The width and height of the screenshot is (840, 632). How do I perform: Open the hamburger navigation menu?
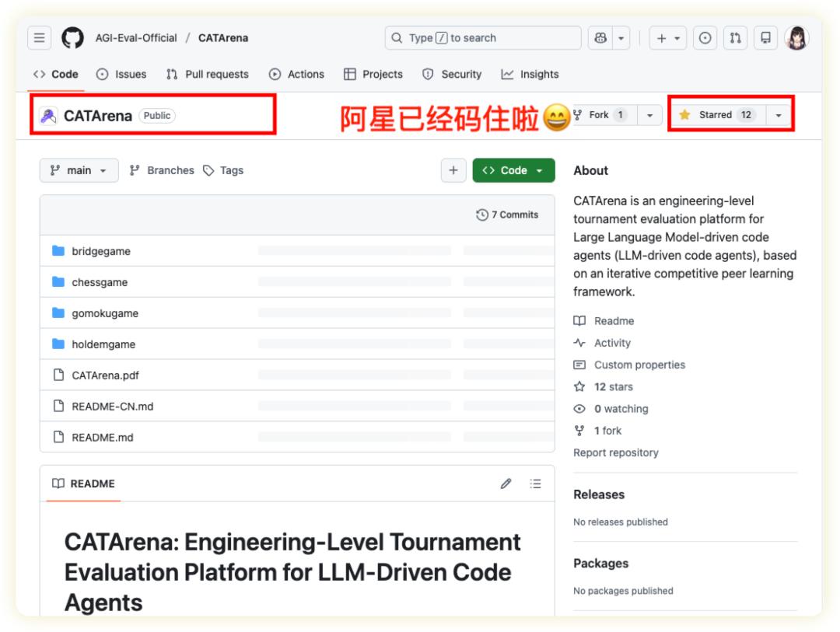click(x=40, y=38)
